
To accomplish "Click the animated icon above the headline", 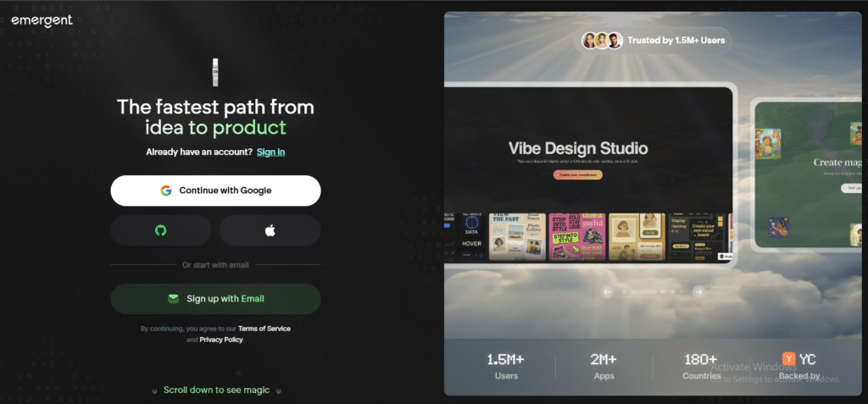I will [x=215, y=71].
